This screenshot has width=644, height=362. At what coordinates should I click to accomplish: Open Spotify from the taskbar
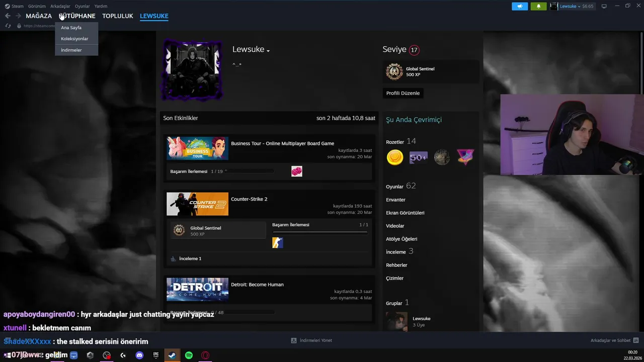coord(189,355)
